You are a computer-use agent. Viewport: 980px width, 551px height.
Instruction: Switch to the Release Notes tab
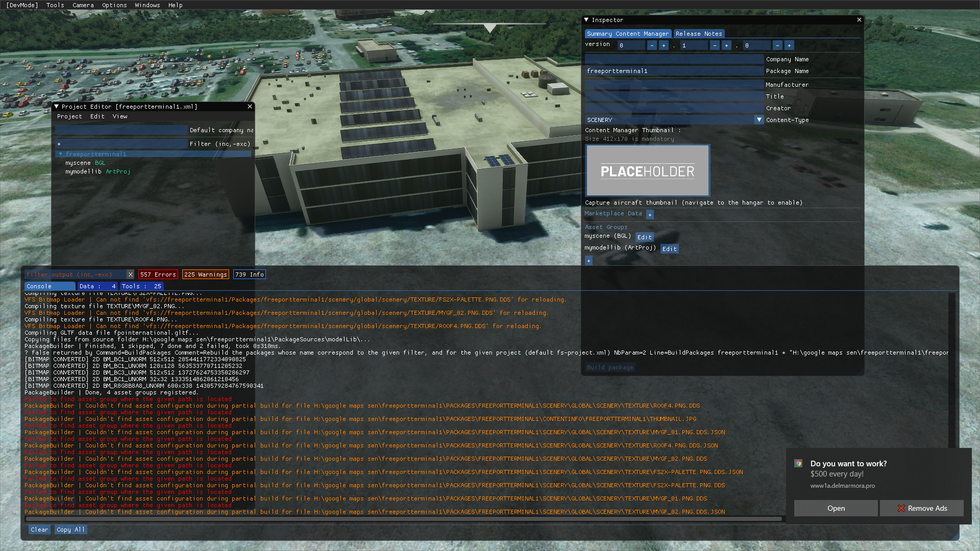[699, 34]
